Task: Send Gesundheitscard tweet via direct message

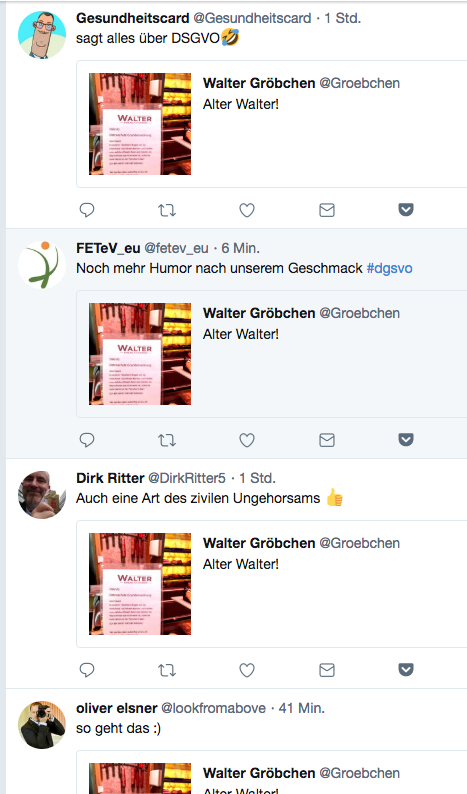Action: coord(327,210)
